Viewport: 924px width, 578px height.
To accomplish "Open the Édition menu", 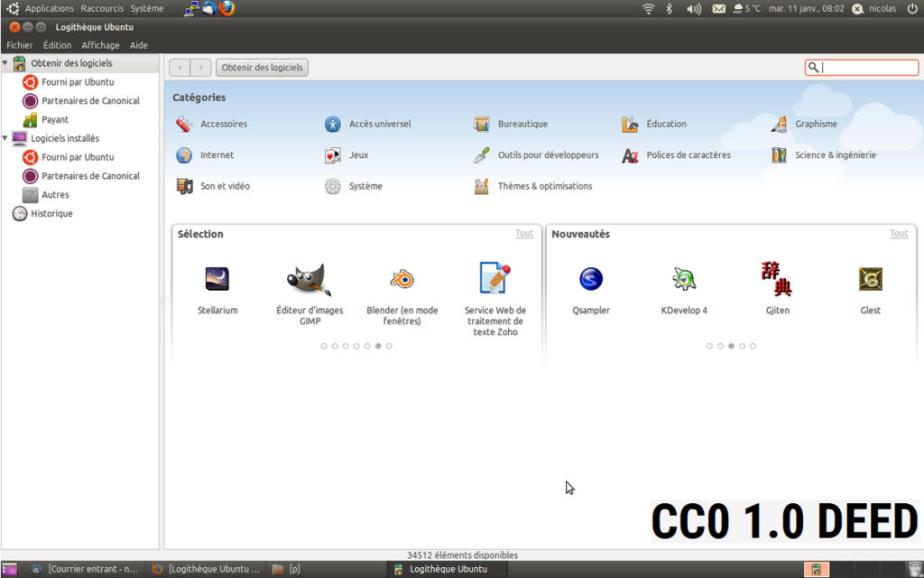I will click(x=57, y=45).
